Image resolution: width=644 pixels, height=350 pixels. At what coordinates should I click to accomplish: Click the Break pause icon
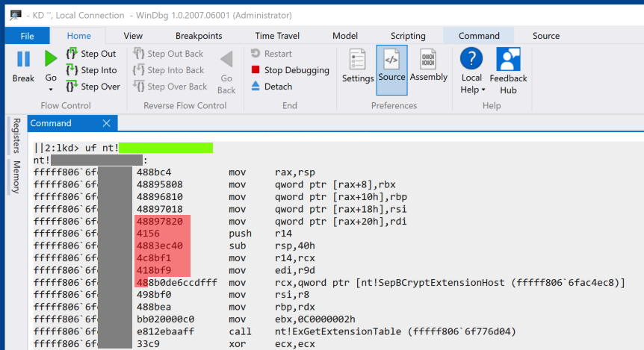(x=23, y=59)
